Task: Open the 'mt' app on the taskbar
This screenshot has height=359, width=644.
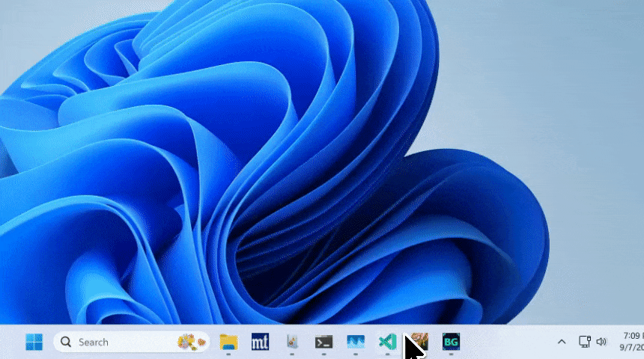Action: [x=260, y=342]
